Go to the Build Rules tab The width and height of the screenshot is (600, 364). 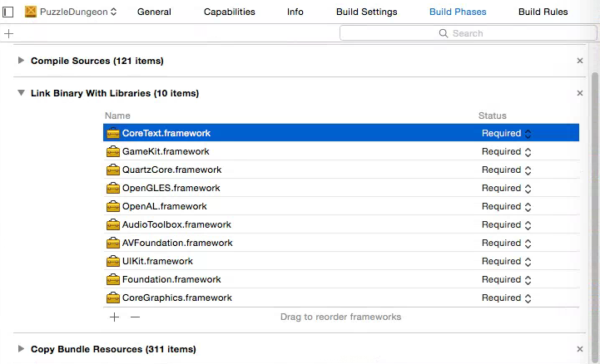point(543,12)
